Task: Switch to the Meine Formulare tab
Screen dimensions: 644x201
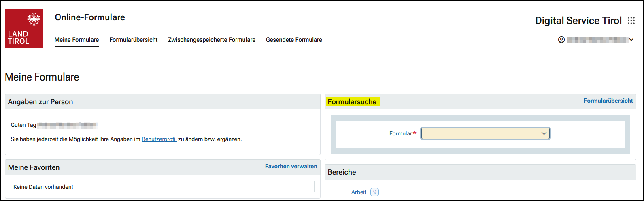Action: tap(77, 40)
